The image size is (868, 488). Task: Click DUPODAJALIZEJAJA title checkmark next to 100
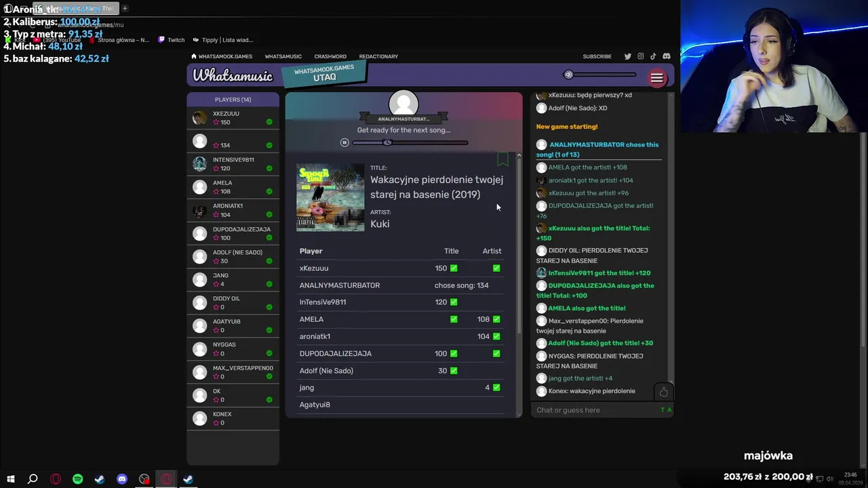click(x=454, y=354)
